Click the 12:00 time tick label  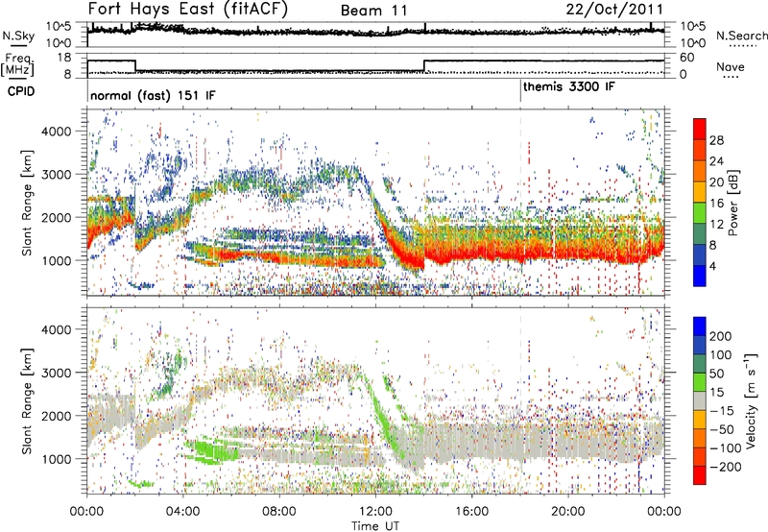coord(375,512)
